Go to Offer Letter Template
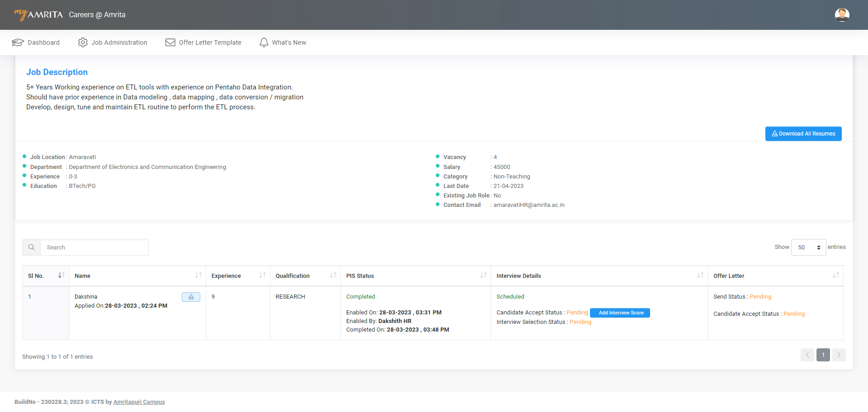This screenshot has width=868, height=412. tap(203, 42)
